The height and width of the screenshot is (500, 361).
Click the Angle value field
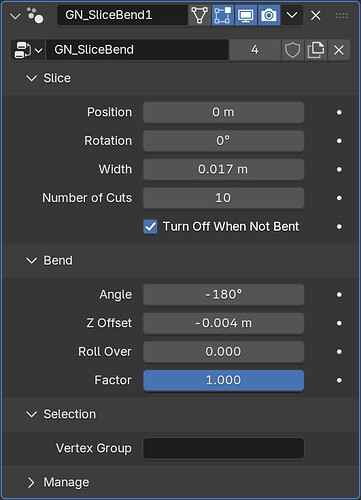pos(223,295)
